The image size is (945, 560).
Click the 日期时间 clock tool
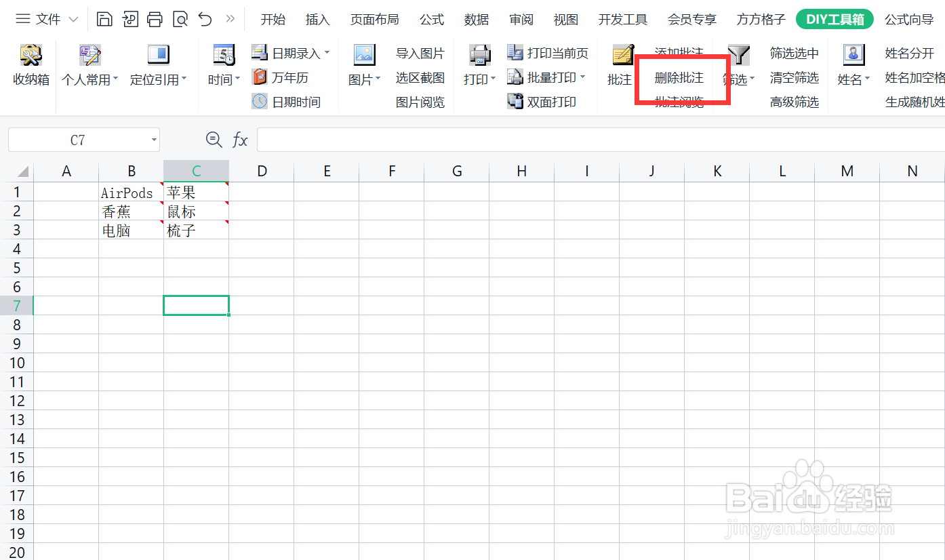point(286,102)
